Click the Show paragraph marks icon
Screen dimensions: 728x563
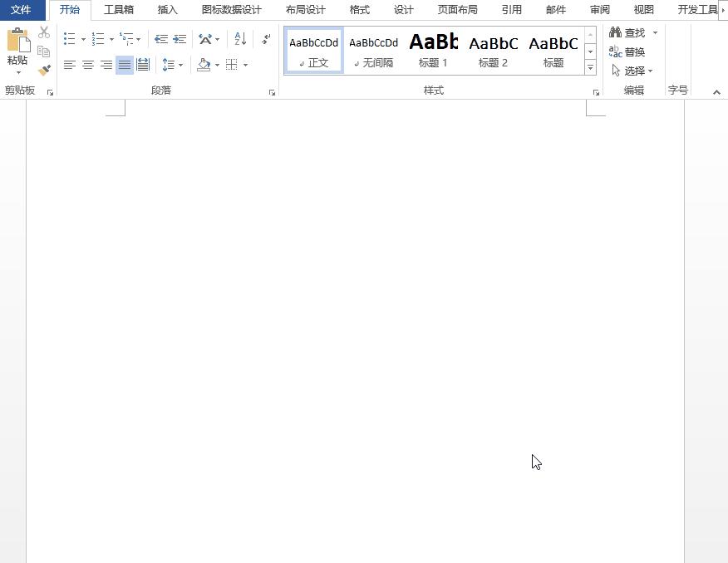[x=266, y=38]
